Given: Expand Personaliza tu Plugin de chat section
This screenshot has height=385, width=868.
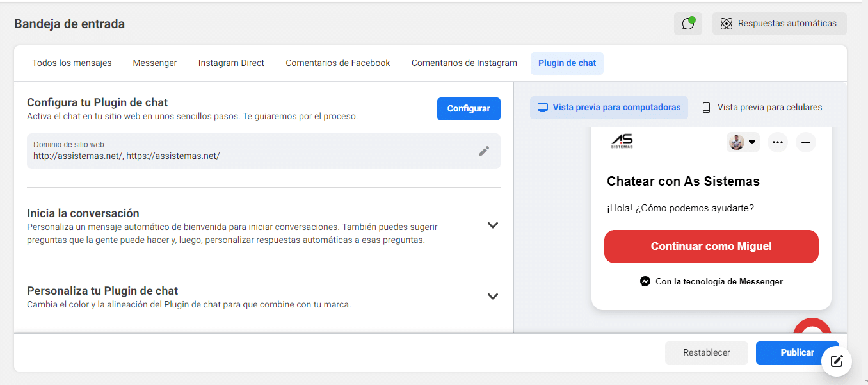Looking at the screenshot, I should pos(492,297).
